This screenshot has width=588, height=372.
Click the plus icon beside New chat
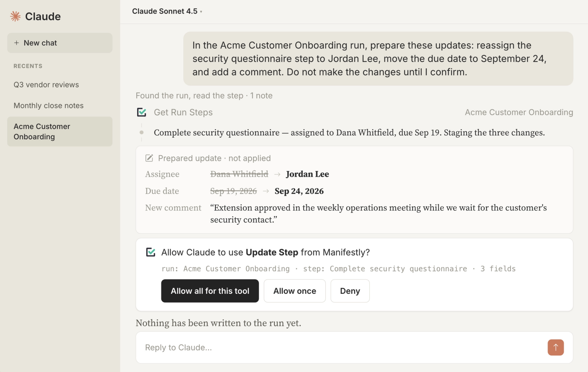point(16,43)
